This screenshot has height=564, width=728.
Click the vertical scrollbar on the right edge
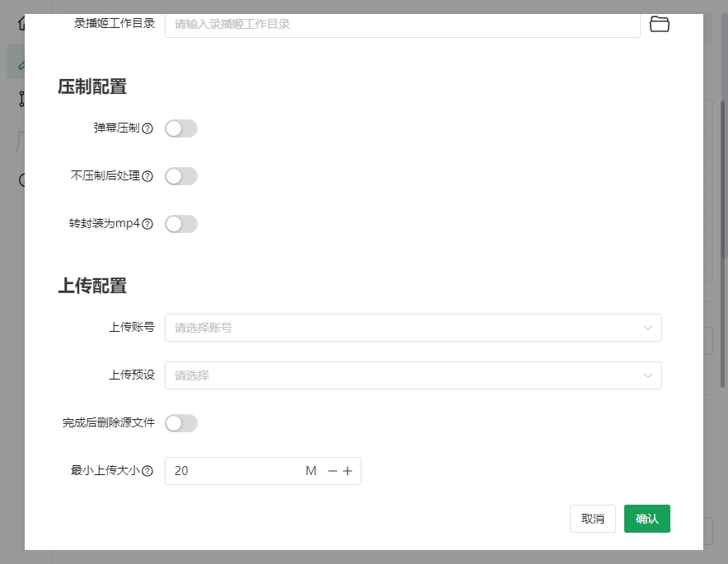pos(724,181)
